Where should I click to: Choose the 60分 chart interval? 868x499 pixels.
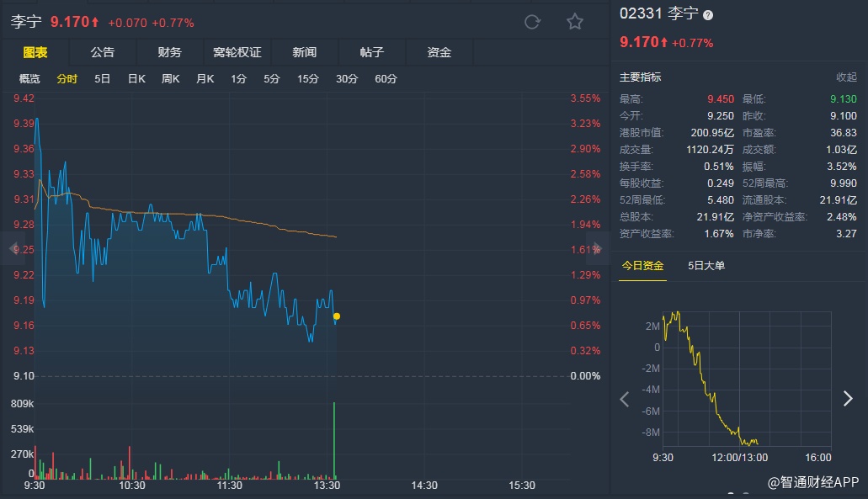(x=386, y=79)
